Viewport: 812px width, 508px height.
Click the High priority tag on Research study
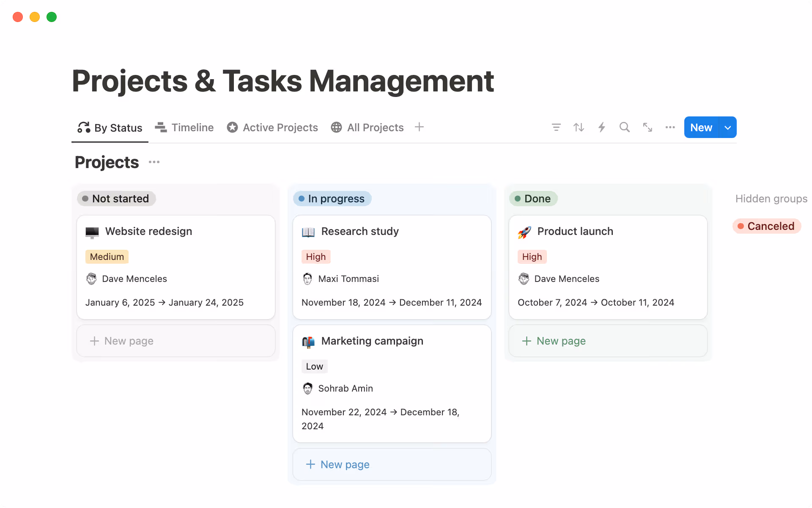(316, 257)
